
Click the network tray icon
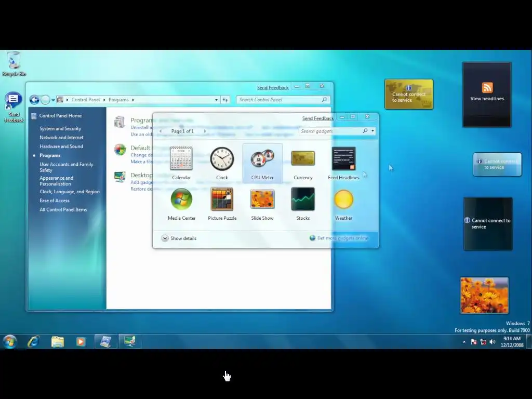(483, 342)
